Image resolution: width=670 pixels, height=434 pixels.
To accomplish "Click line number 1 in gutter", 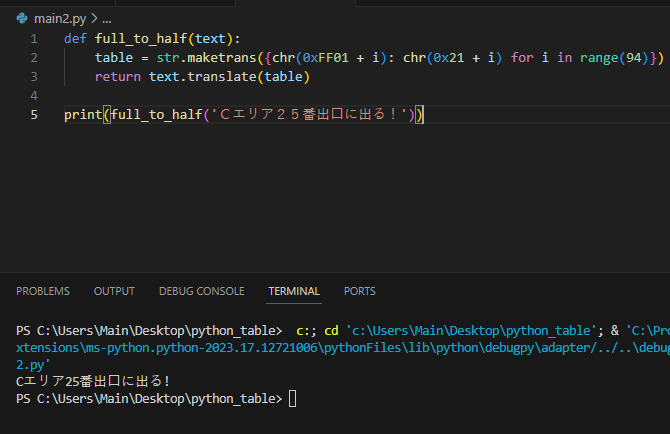I will (x=34, y=39).
